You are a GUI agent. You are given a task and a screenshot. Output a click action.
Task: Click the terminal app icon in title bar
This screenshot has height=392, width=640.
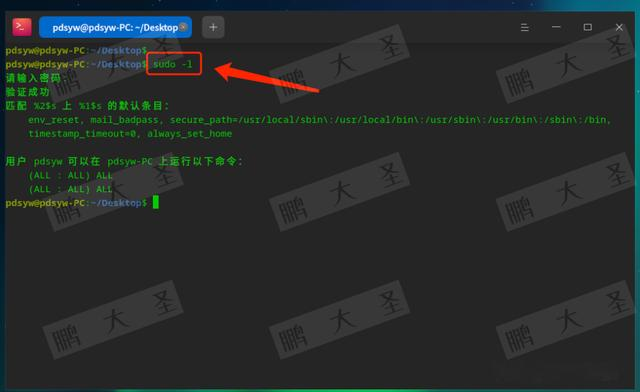tap(22, 27)
